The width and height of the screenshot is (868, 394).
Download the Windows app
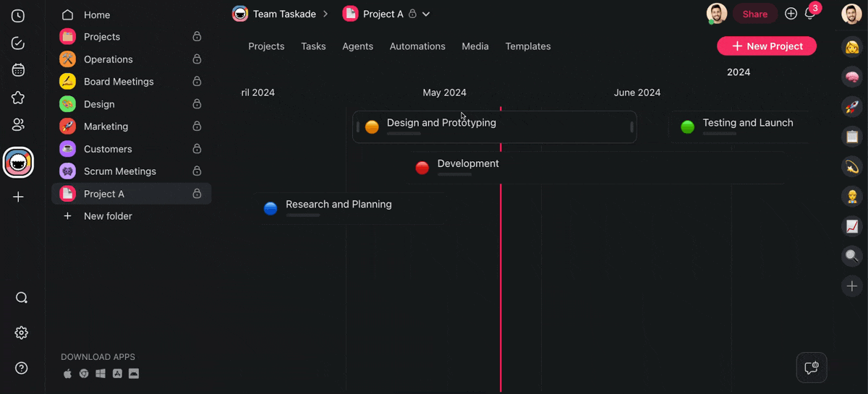pyautogui.click(x=101, y=374)
